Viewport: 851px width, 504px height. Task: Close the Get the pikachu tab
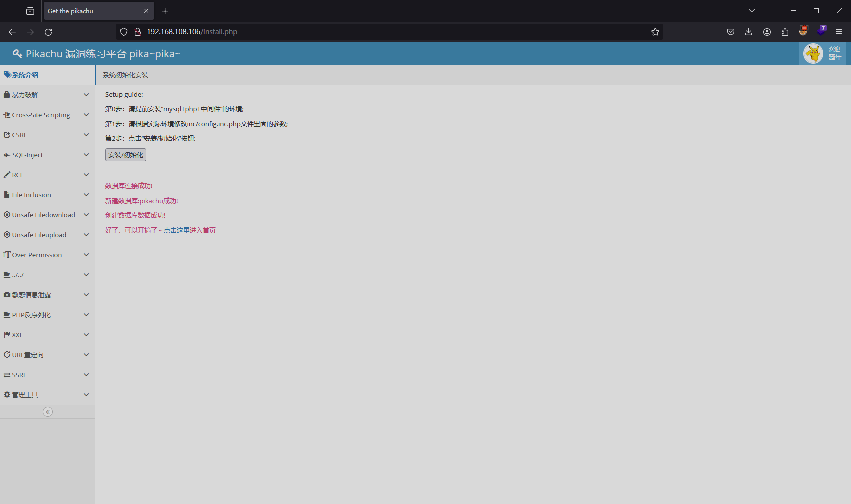[x=146, y=11]
